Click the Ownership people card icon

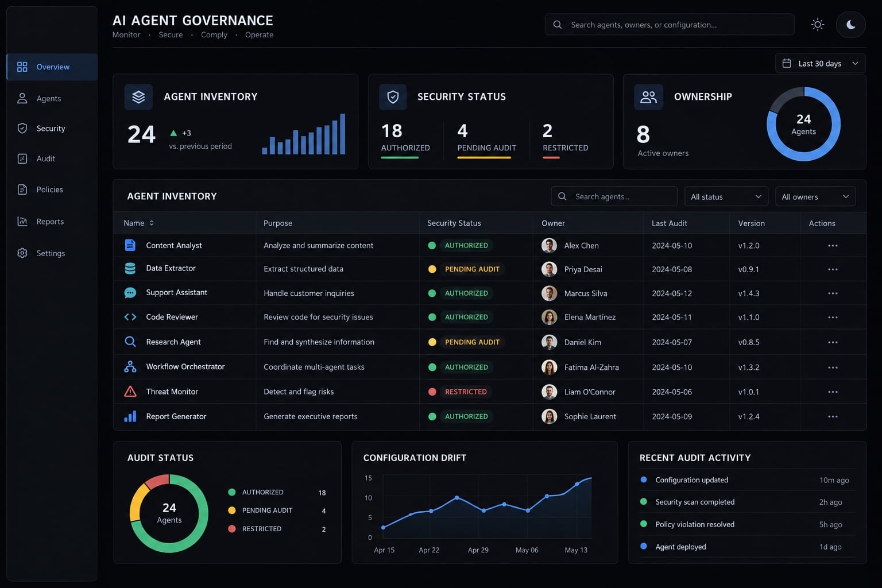tap(648, 97)
